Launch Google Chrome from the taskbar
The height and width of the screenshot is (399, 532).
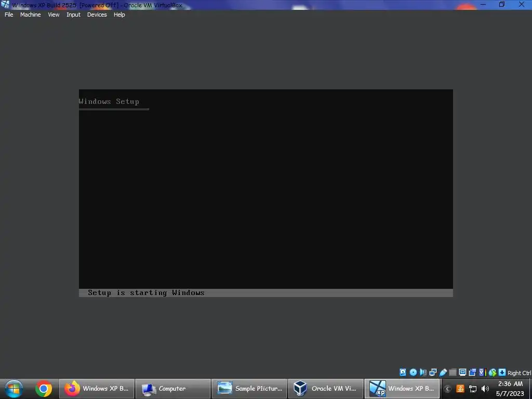coord(44,389)
